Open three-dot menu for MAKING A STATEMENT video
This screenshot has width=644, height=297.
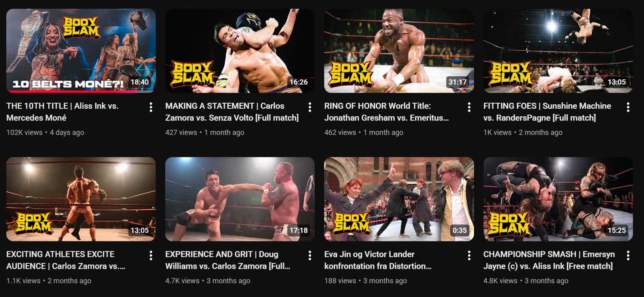[x=310, y=107]
